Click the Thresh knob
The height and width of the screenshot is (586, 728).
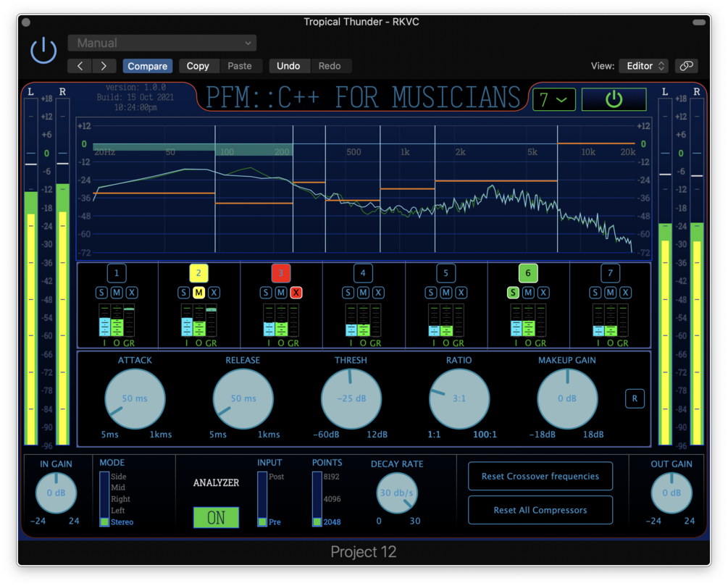coord(351,399)
